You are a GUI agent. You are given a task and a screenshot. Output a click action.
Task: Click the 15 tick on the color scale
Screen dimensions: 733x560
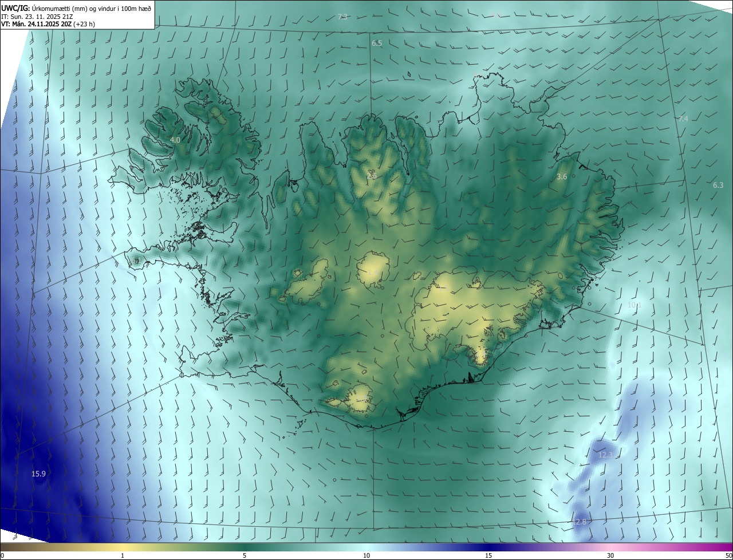488,555
